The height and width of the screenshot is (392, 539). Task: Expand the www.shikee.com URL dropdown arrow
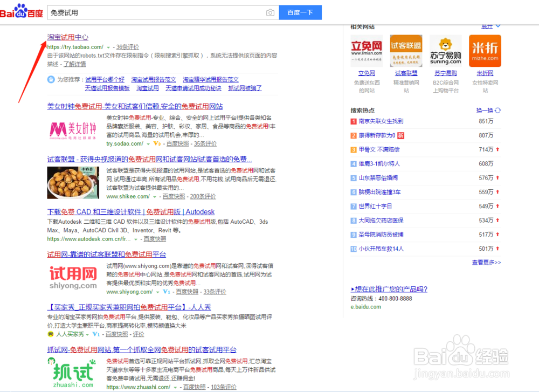pos(155,197)
